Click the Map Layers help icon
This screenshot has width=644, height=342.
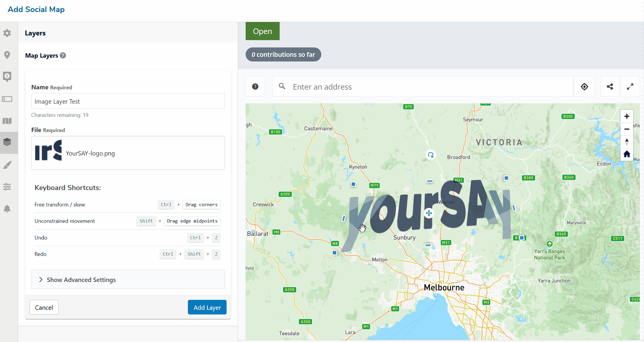coord(63,55)
